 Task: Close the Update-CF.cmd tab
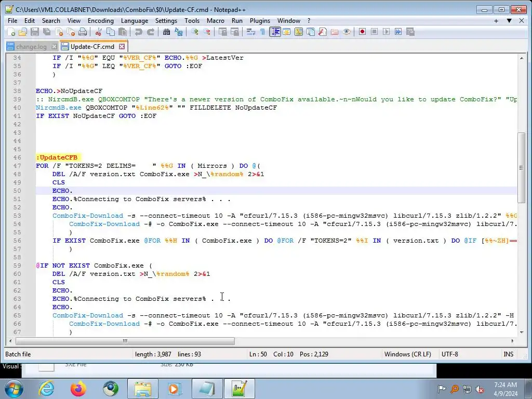(x=122, y=46)
